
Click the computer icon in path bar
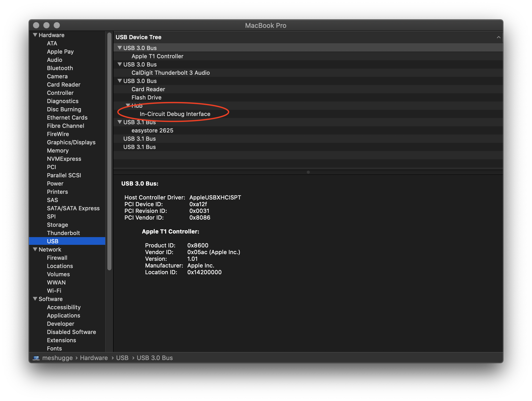(36, 358)
